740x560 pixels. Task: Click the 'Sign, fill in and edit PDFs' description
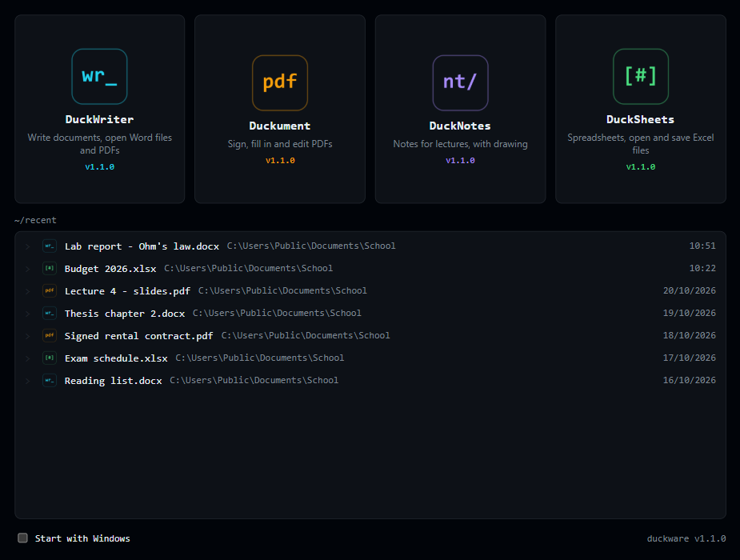tap(280, 144)
